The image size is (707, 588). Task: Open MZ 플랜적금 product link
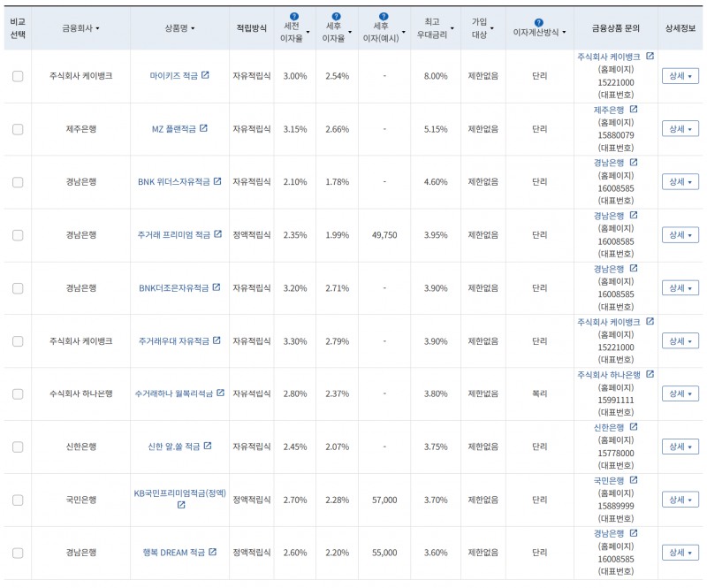click(x=173, y=129)
